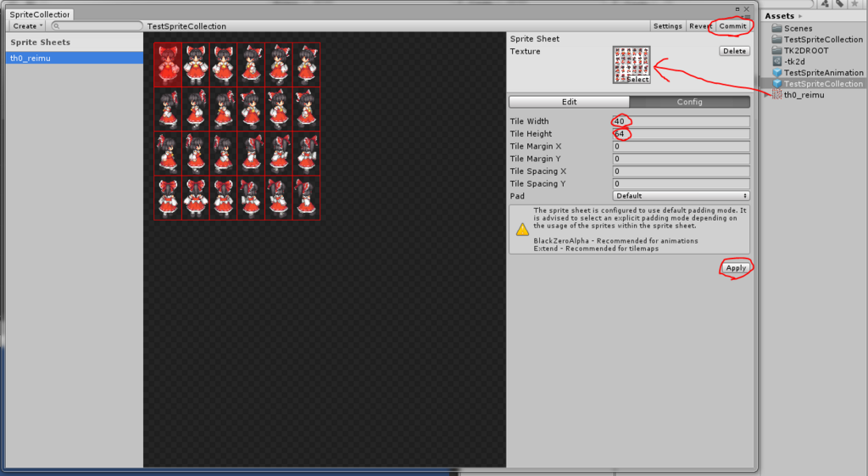Image resolution: width=868 pixels, height=476 pixels.
Task: Select the TestSpriteAnimation prefab cube icon
Action: tap(777, 73)
